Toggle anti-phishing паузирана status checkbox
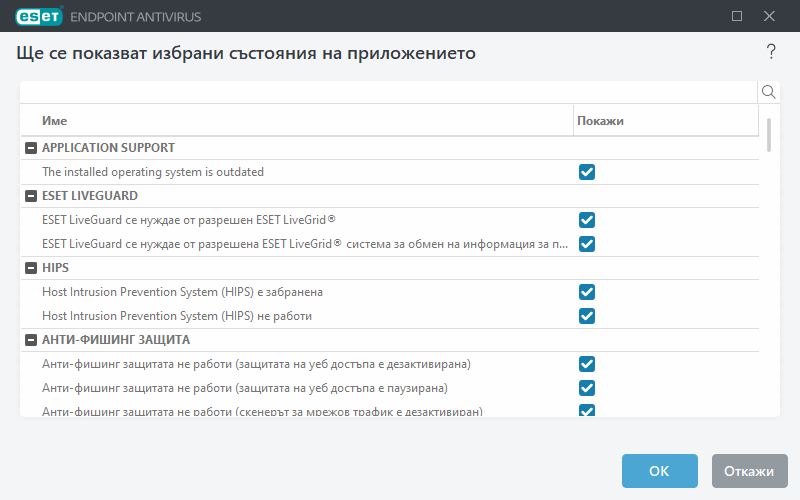Screen dimensions: 800x500 587,388
